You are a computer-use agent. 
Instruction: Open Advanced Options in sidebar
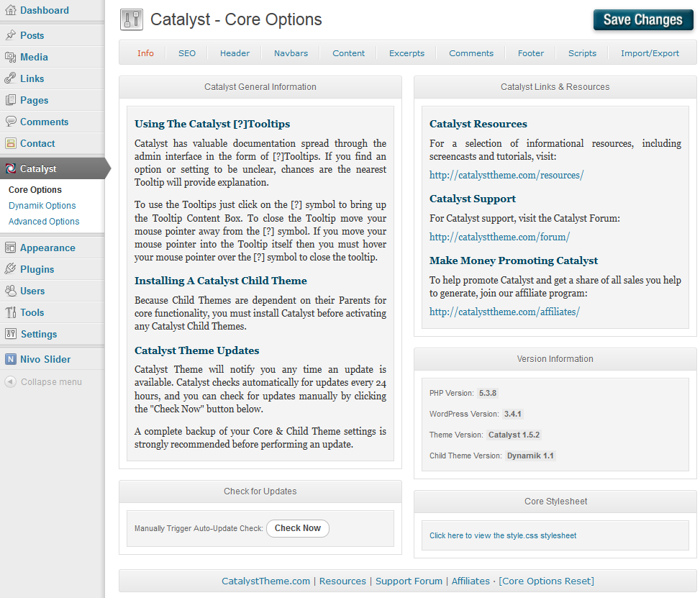pyautogui.click(x=44, y=222)
